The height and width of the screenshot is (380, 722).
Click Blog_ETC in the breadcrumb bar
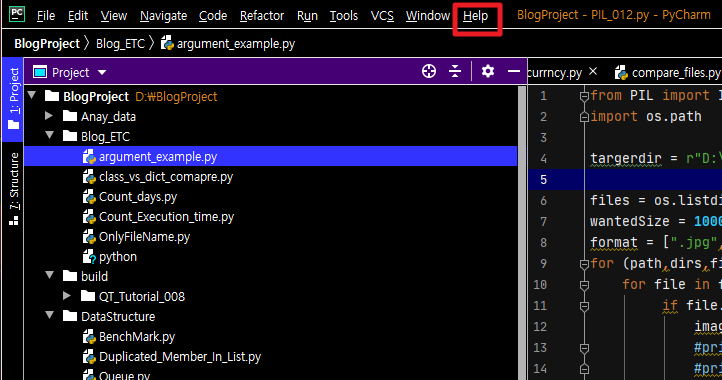tap(120, 44)
